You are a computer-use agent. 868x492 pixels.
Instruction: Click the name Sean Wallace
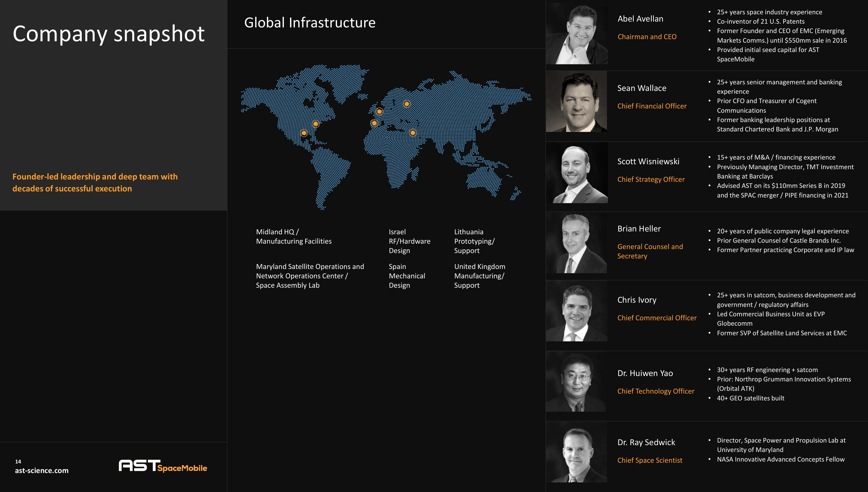(x=642, y=88)
